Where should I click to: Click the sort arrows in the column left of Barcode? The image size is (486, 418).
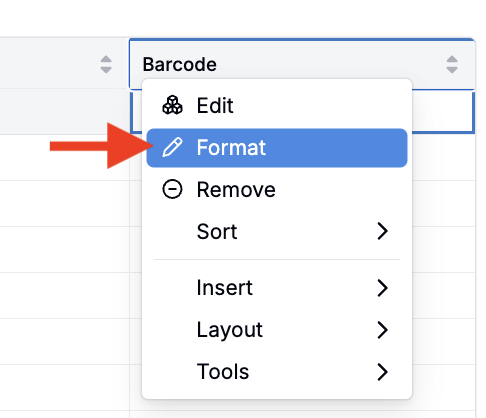pyautogui.click(x=106, y=64)
